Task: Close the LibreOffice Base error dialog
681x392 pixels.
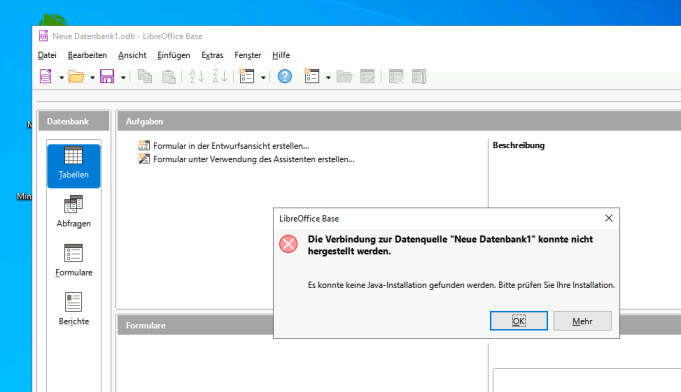Action: coord(608,218)
